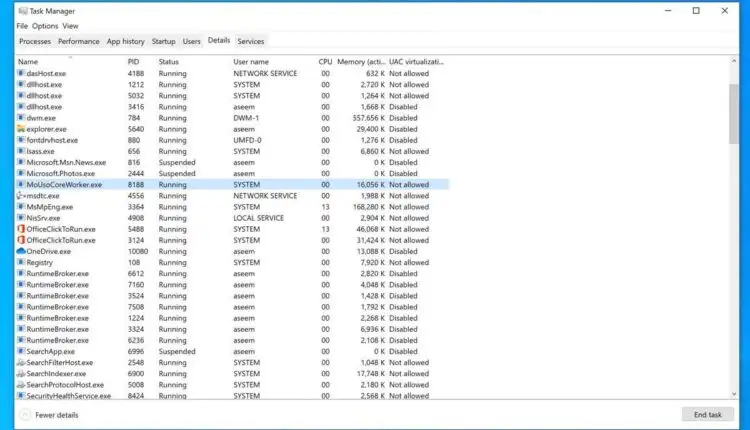Click the Microsoft.Msn.News.exe icon
The image size is (750, 430).
[x=21, y=162]
